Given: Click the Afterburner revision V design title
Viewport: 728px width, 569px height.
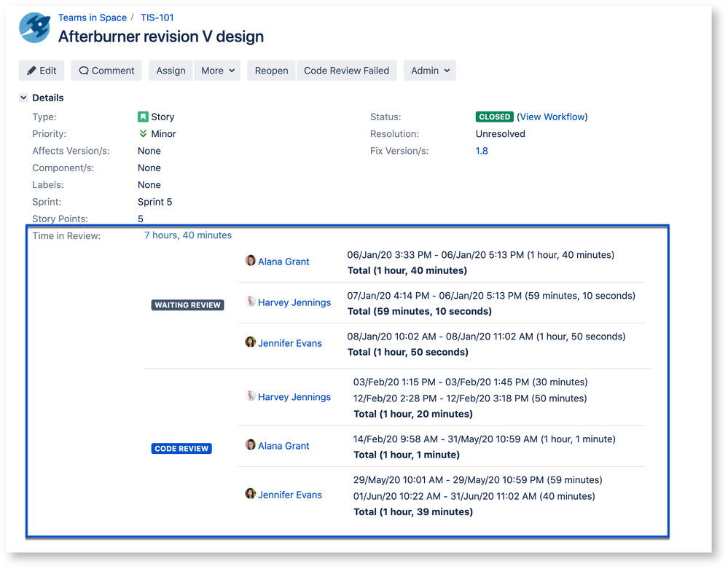Looking at the screenshot, I should point(160,36).
